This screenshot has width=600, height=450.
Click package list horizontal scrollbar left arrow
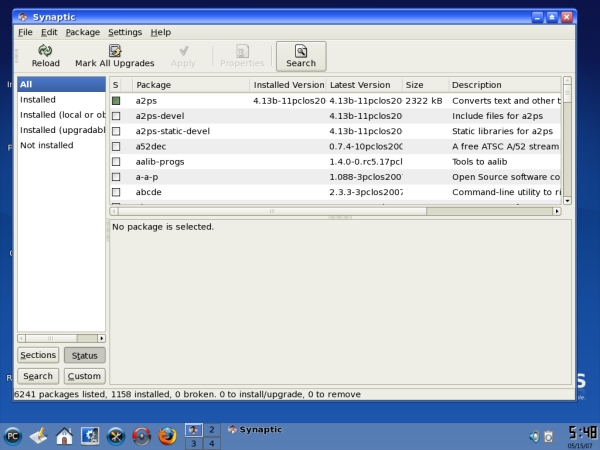tap(114, 211)
